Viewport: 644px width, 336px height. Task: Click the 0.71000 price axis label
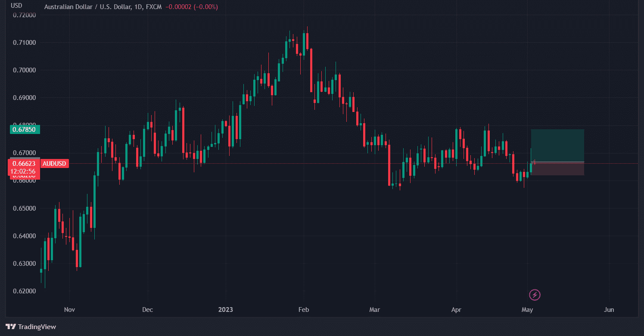coord(25,43)
